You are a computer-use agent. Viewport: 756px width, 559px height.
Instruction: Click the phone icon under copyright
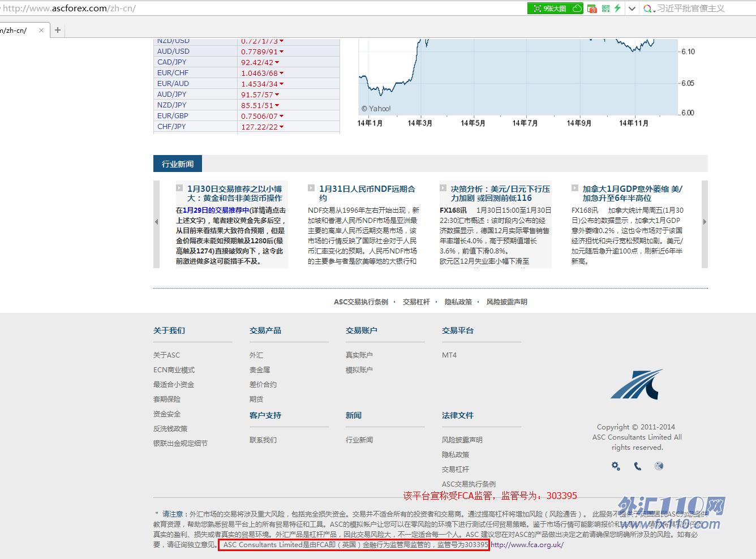pyautogui.click(x=638, y=466)
